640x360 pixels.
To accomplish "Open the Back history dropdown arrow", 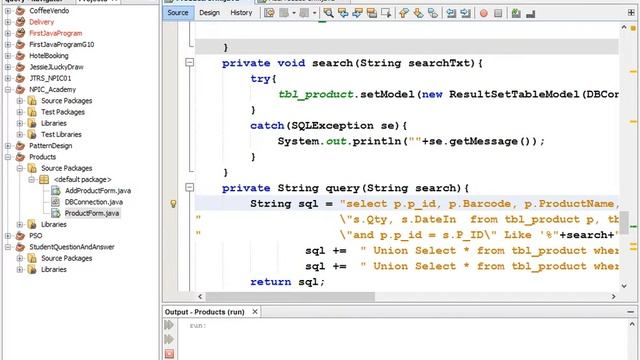I will coord(294,13).
